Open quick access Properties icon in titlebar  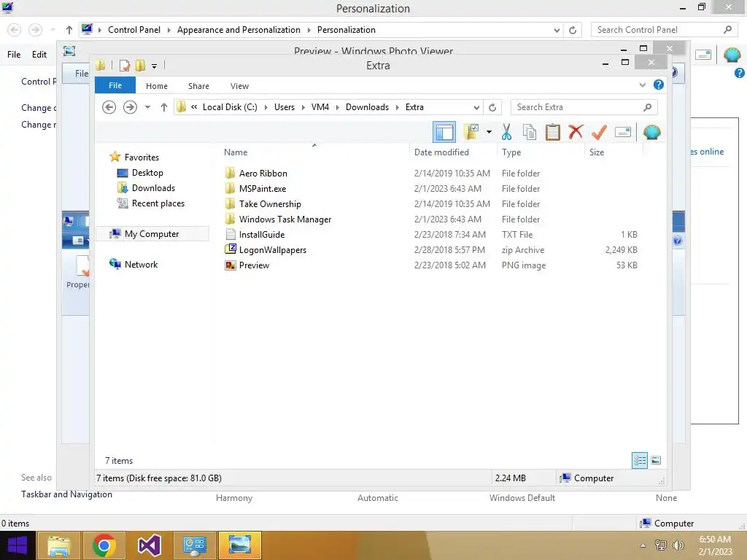(125, 66)
